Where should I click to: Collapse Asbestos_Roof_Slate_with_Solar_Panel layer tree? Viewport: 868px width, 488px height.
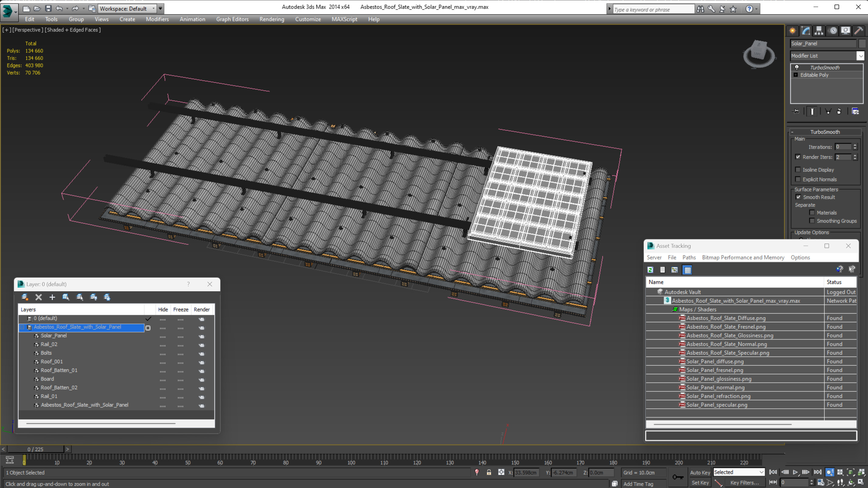tap(22, 327)
